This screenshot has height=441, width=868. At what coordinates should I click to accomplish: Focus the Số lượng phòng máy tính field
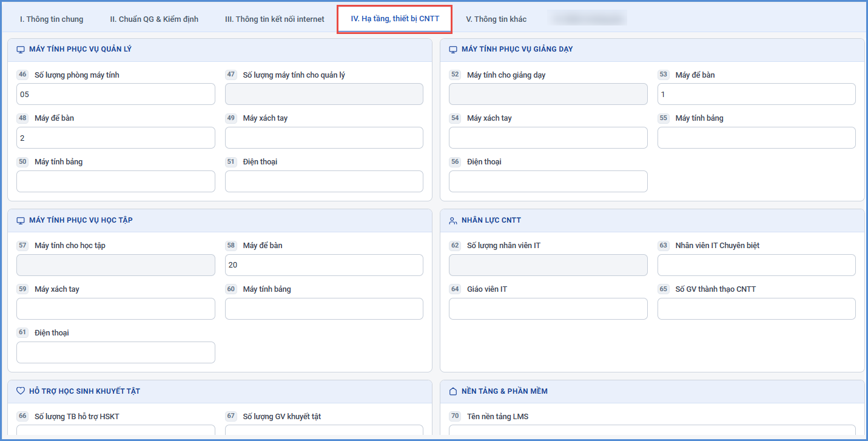click(x=116, y=94)
